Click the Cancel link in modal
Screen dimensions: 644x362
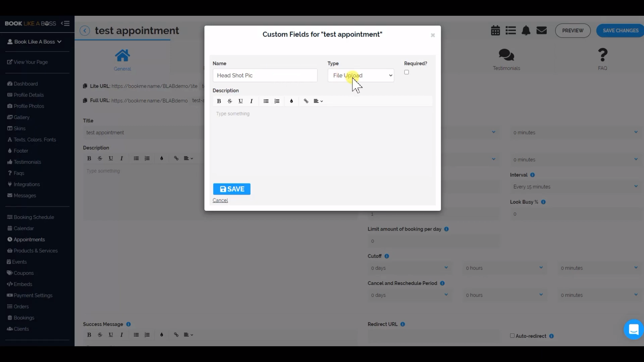(220, 200)
